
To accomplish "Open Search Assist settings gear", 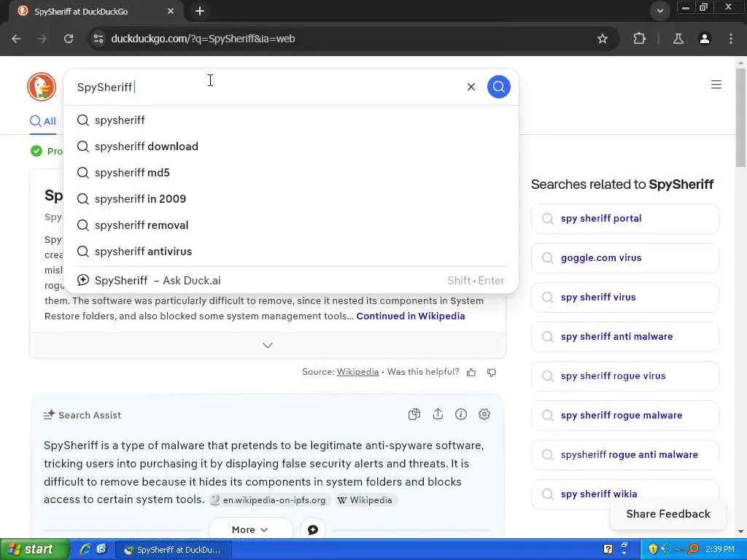I will coord(484,414).
